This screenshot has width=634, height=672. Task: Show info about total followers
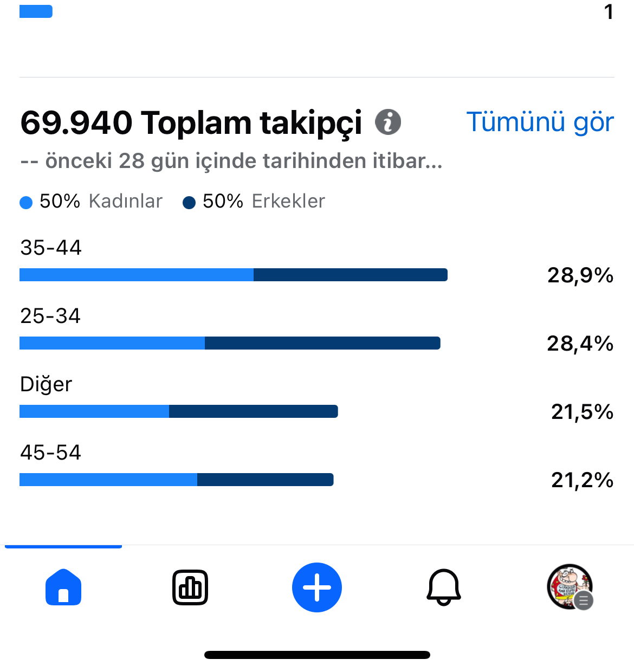pyautogui.click(x=388, y=121)
